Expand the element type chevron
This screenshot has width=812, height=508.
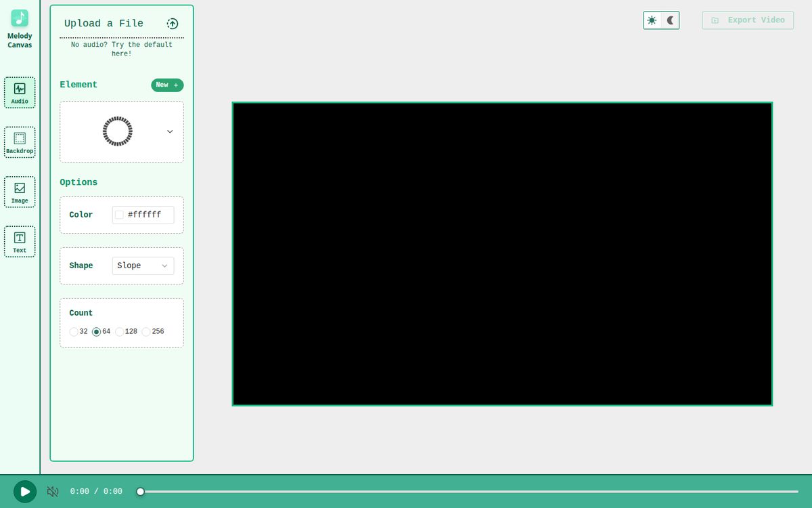[x=170, y=131]
